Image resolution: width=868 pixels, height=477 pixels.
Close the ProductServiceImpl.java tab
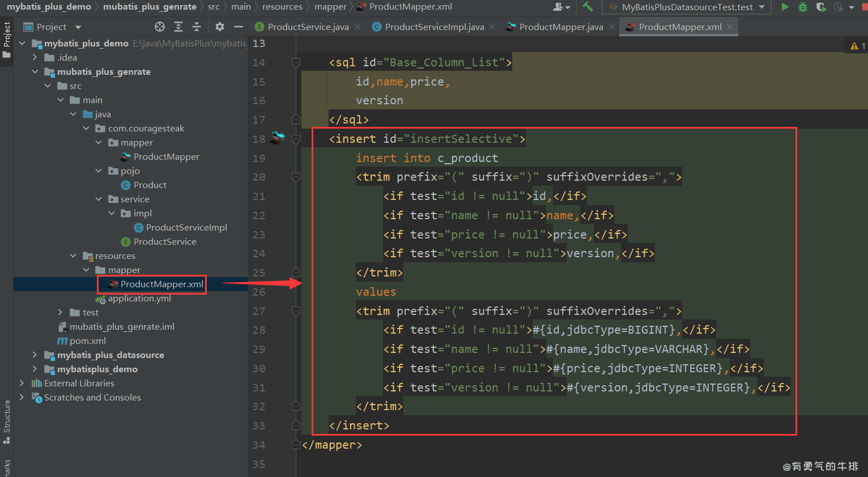point(492,27)
